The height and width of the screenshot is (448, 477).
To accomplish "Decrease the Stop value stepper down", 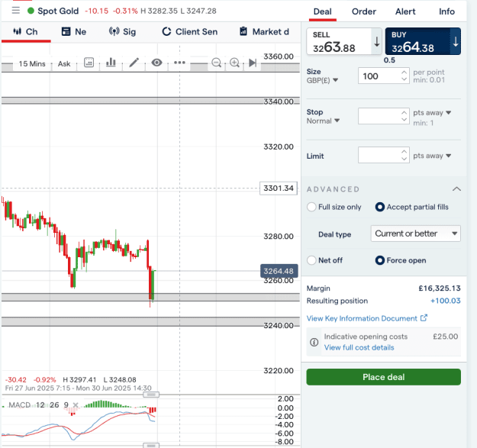I will tap(404, 119).
